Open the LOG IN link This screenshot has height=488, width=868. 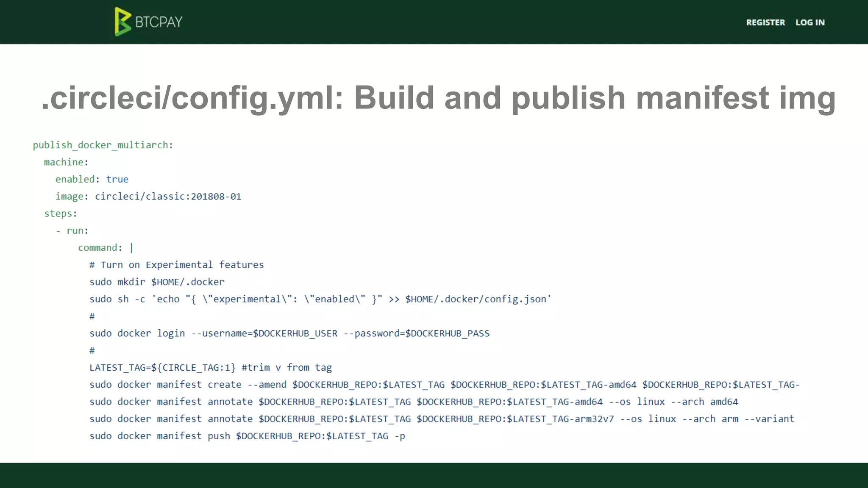coord(810,22)
